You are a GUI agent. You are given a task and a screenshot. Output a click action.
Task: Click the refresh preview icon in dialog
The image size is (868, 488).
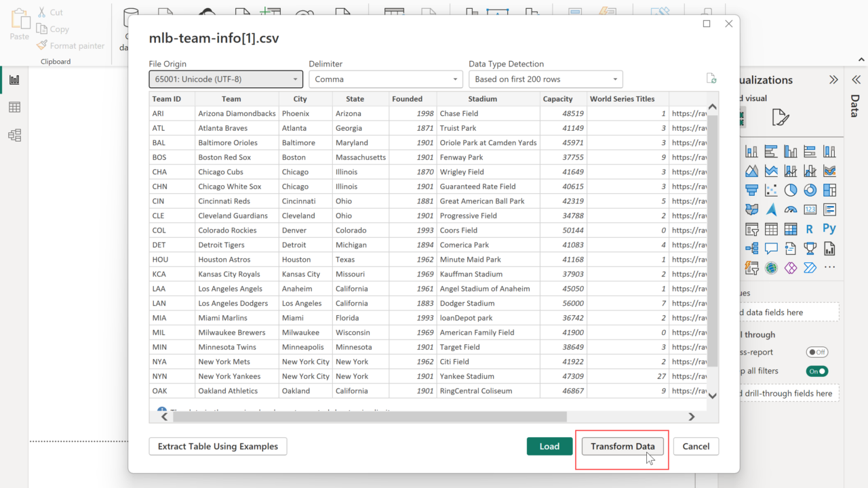coord(711,79)
